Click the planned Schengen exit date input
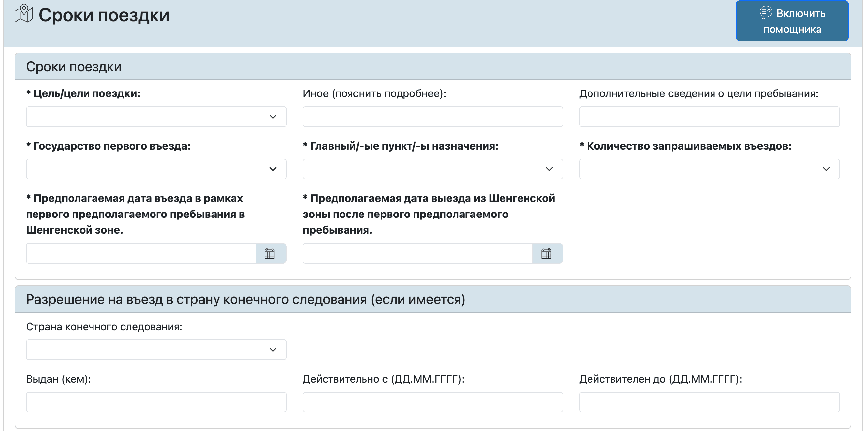The height and width of the screenshot is (431, 868). (417, 253)
